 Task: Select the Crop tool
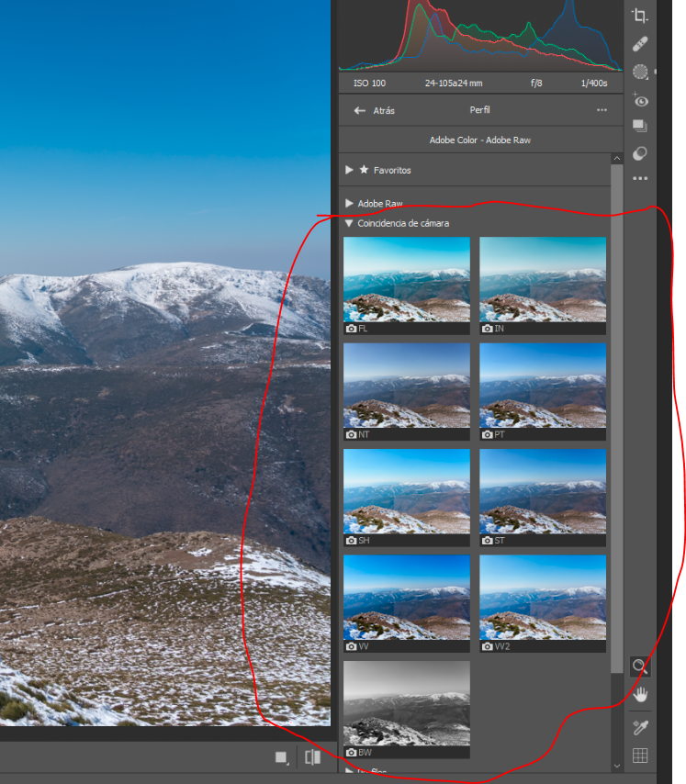(x=640, y=16)
